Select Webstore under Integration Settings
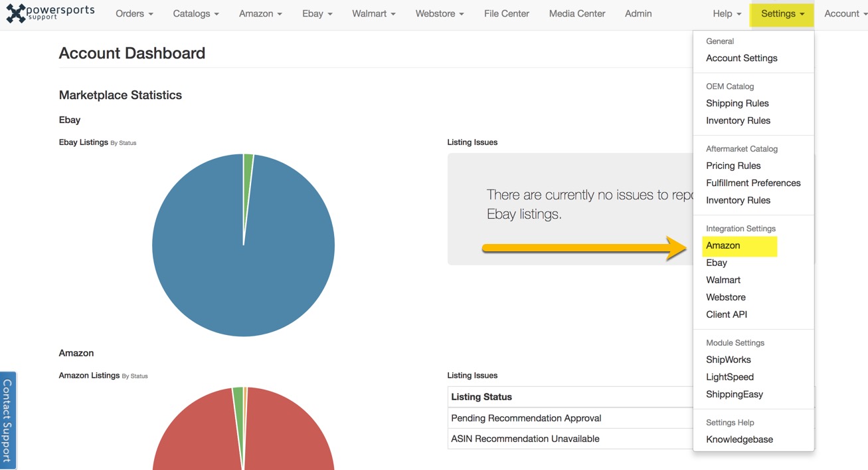Screen dimensions: 868x470 pos(726,297)
